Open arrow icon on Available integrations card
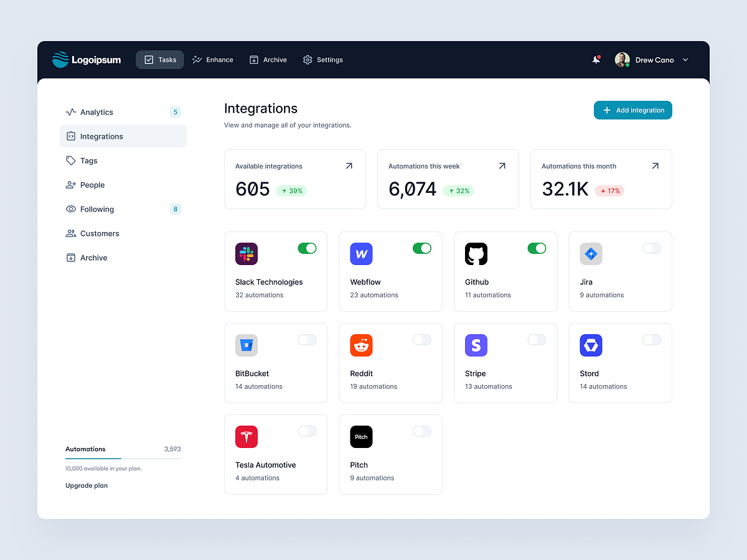 pos(349,166)
